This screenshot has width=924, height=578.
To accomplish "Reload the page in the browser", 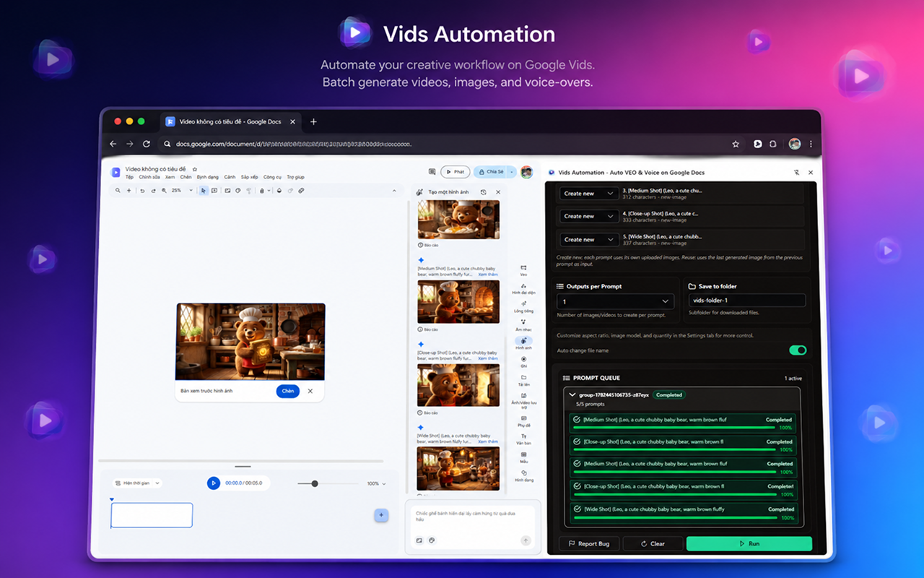I will pyautogui.click(x=147, y=144).
